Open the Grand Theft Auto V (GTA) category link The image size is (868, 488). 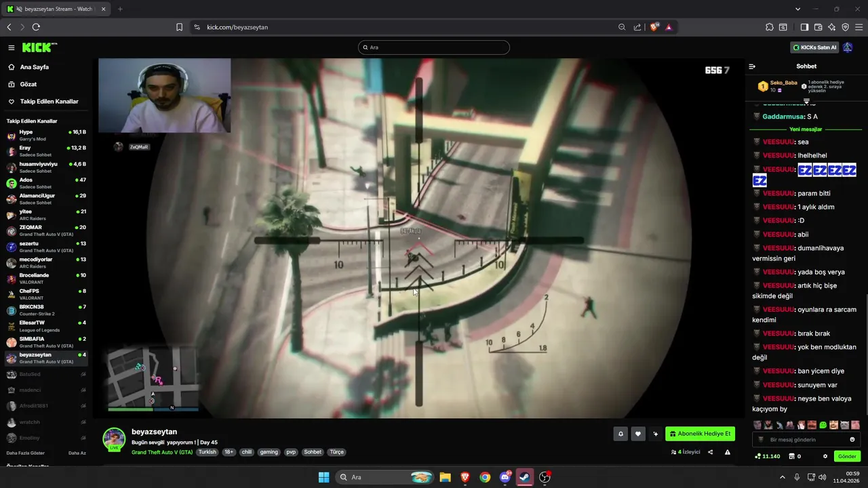162,452
